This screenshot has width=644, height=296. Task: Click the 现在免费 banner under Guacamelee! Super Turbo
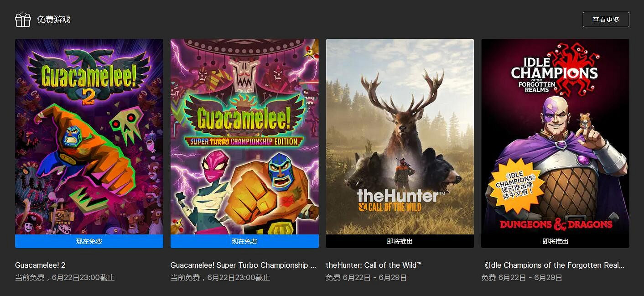(244, 241)
